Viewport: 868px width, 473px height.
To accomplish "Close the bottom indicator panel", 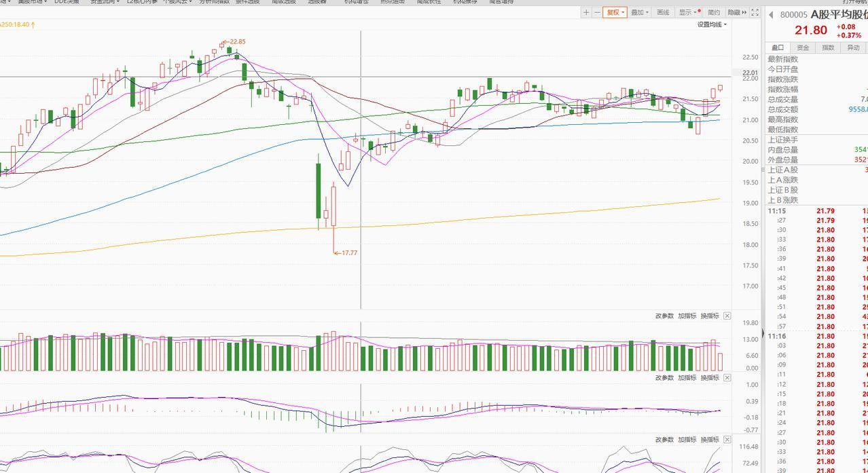I will pos(727,439).
